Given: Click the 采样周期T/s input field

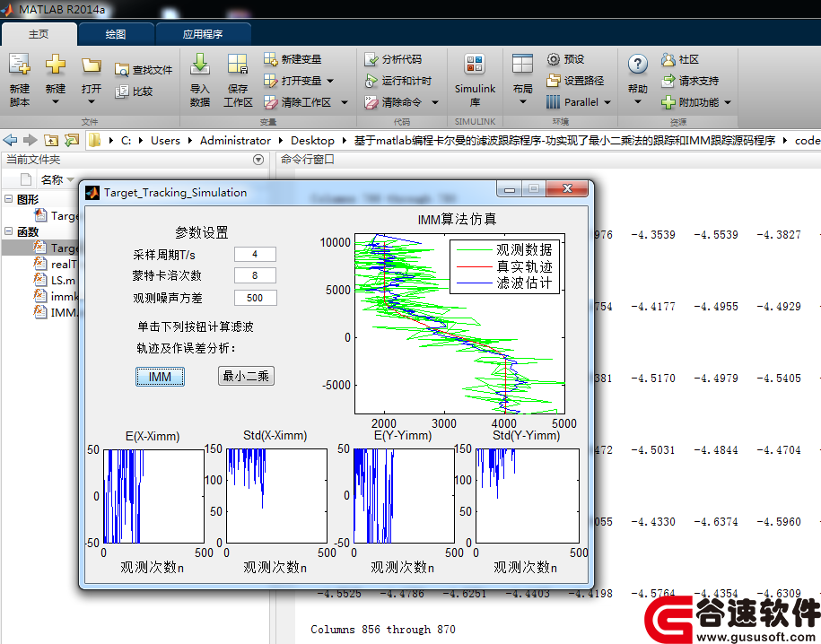Looking at the screenshot, I should 255,255.
